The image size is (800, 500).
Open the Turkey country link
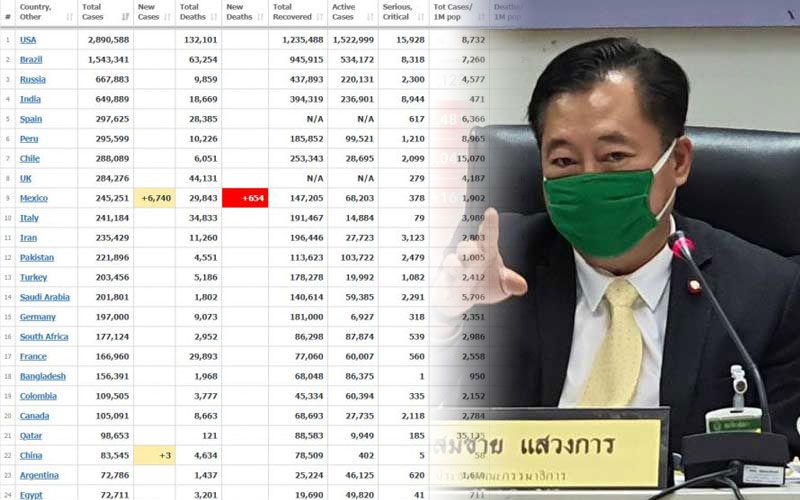[34, 278]
